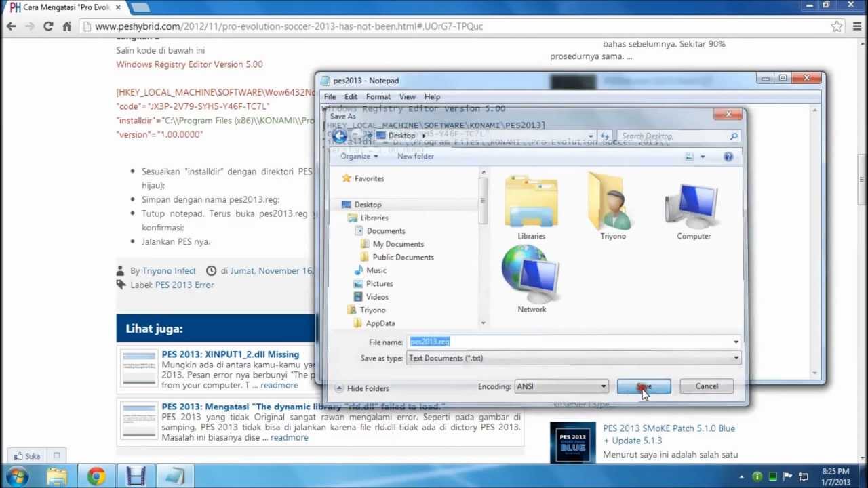The width and height of the screenshot is (868, 488).
Task: Click the refresh icon beside the address bar
Action: click(x=604, y=136)
